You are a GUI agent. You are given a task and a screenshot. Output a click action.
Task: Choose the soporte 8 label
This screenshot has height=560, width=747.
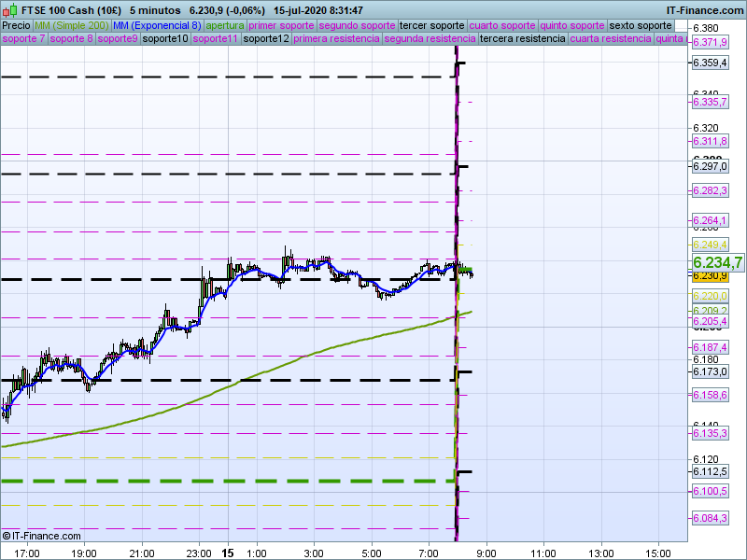click(x=72, y=38)
